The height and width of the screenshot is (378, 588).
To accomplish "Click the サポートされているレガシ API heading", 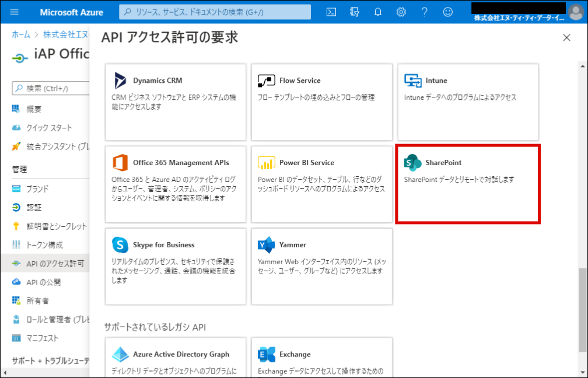I will coord(155,327).
